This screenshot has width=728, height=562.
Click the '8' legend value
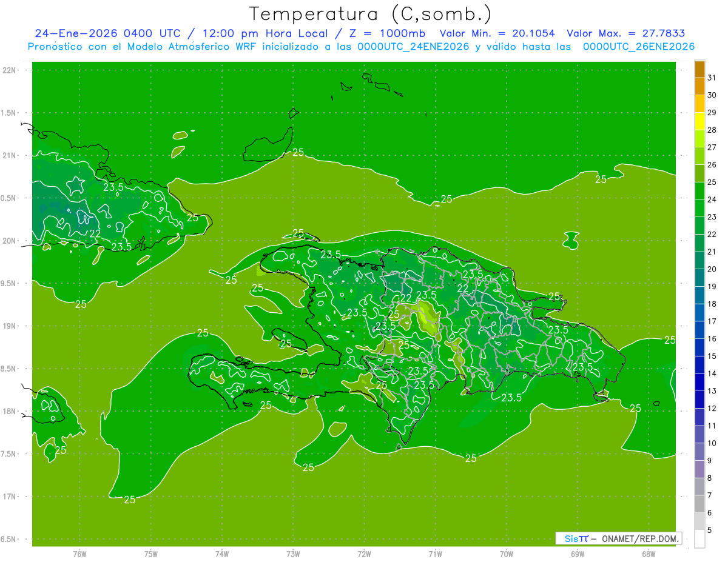pos(710,478)
